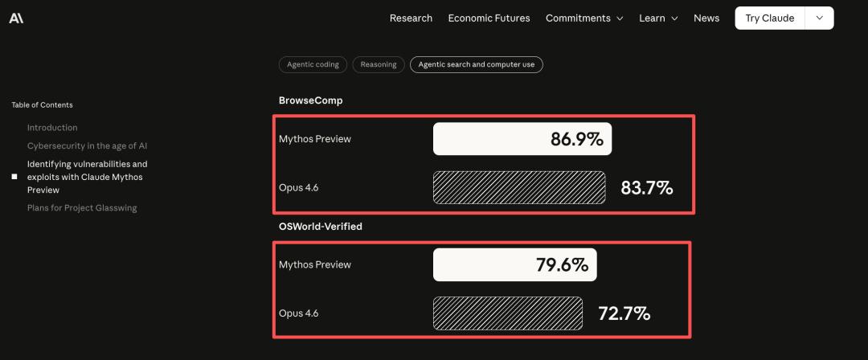Go to the News page
The image size is (868, 360).
click(x=706, y=18)
